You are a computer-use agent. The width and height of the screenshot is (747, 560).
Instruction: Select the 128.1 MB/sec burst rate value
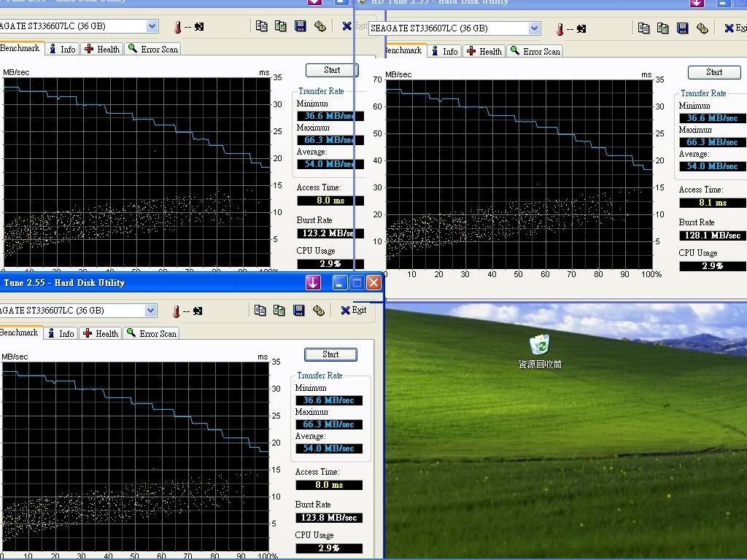point(713,236)
